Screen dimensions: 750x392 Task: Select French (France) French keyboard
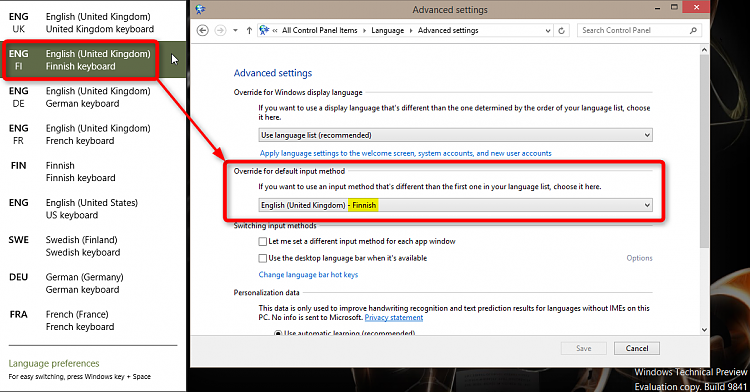(x=93, y=321)
